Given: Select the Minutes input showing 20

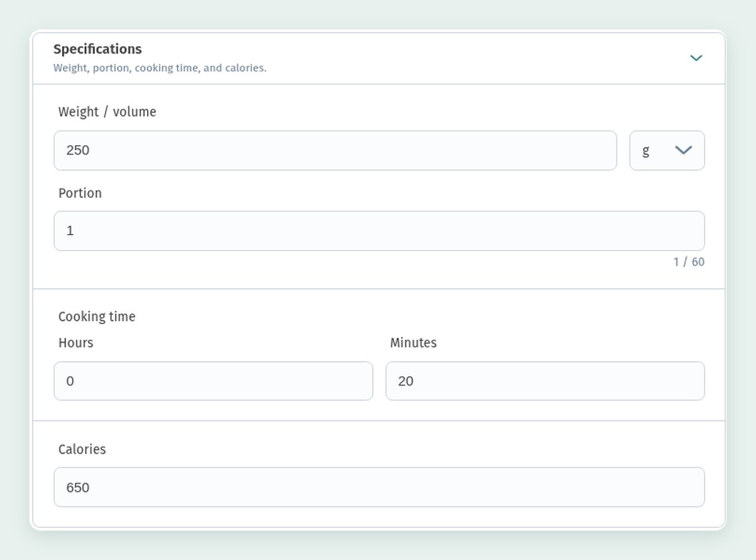Looking at the screenshot, I should (545, 381).
